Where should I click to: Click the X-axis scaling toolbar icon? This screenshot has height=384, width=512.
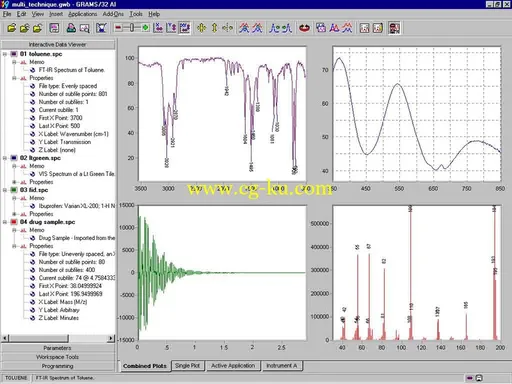click(158, 28)
